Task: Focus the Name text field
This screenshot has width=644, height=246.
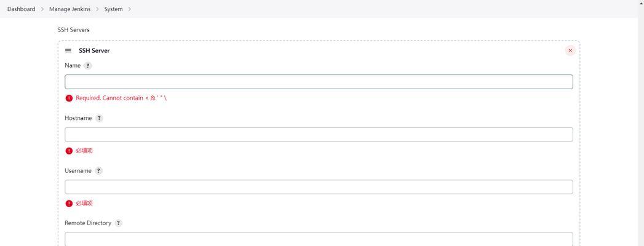Action: (x=319, y=82)
